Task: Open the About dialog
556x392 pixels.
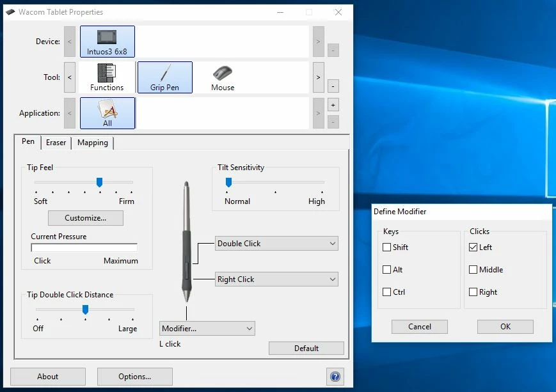Action: (48, 377)
